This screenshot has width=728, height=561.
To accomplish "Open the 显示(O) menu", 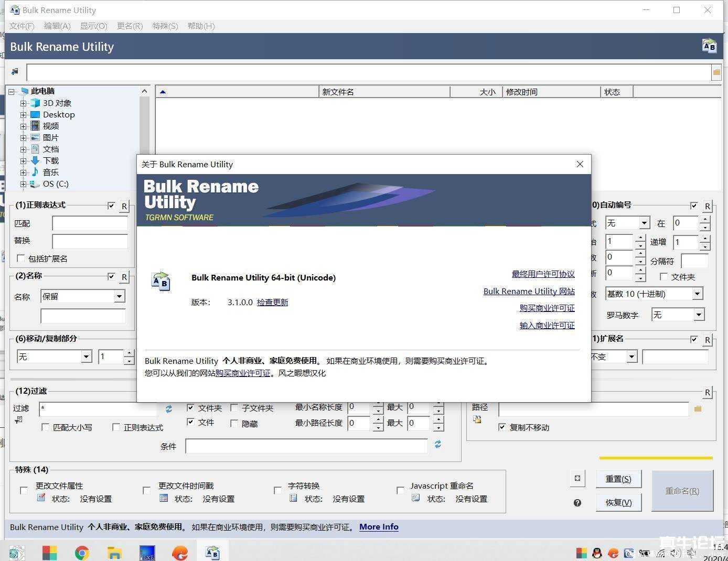I will click(93, 26).
